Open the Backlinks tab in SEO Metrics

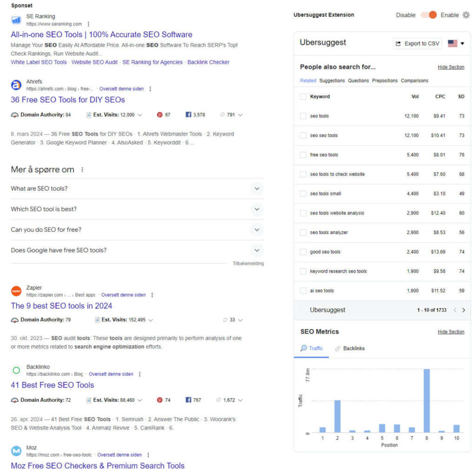pos(350,349)
